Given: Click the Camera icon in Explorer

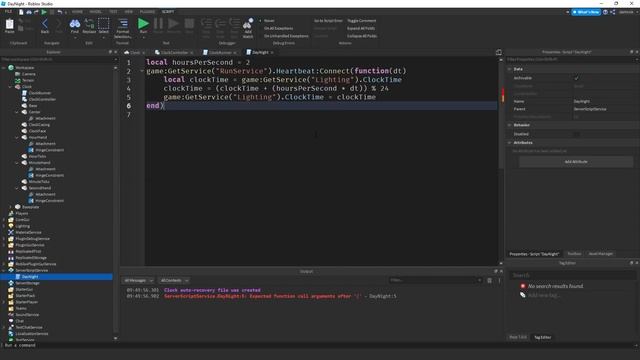Looking at the screenshot, I should click(18, 74).
